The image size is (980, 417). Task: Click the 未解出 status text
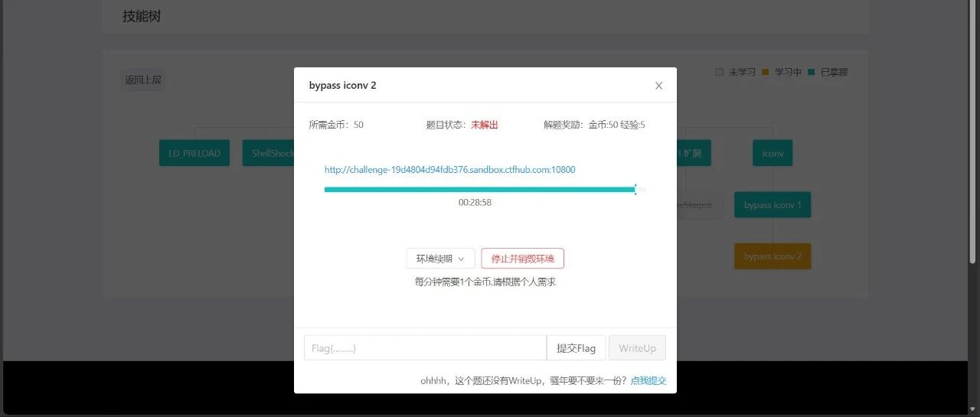485,125
